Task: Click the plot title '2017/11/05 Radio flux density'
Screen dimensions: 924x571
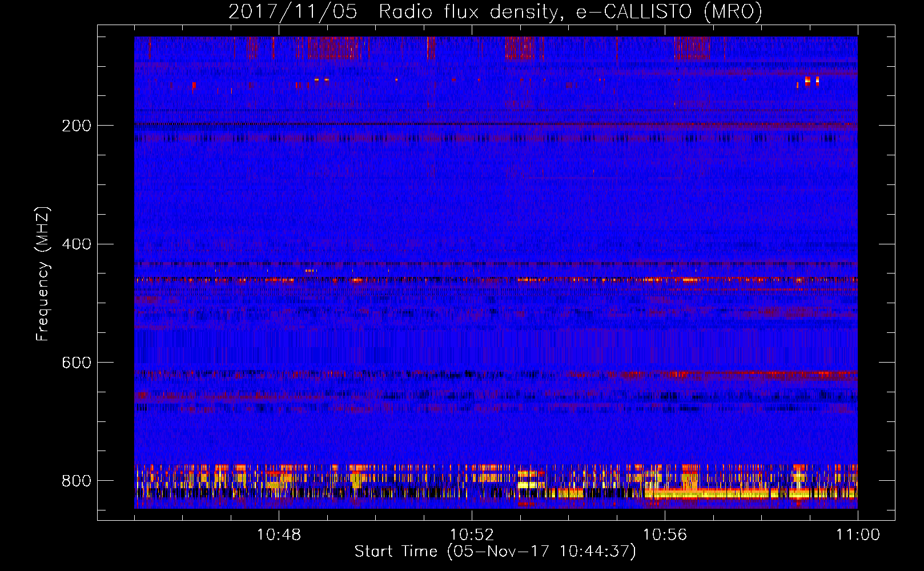Action: [x=495, y=12]
